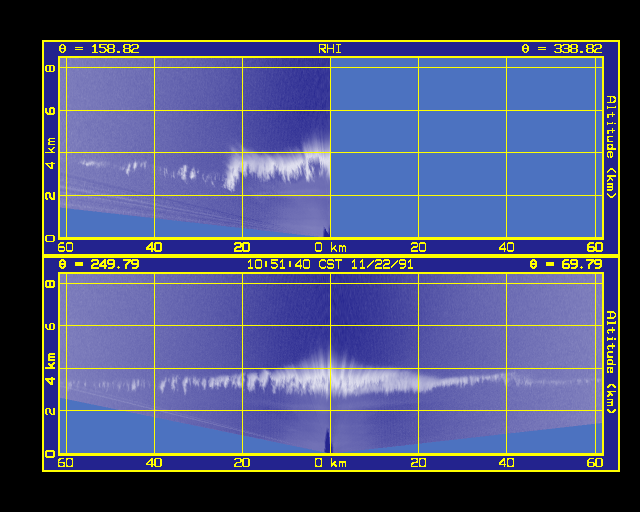Click the altitude "2" tick label of the lower plot

pyautogui.click(x=50, y=411)
